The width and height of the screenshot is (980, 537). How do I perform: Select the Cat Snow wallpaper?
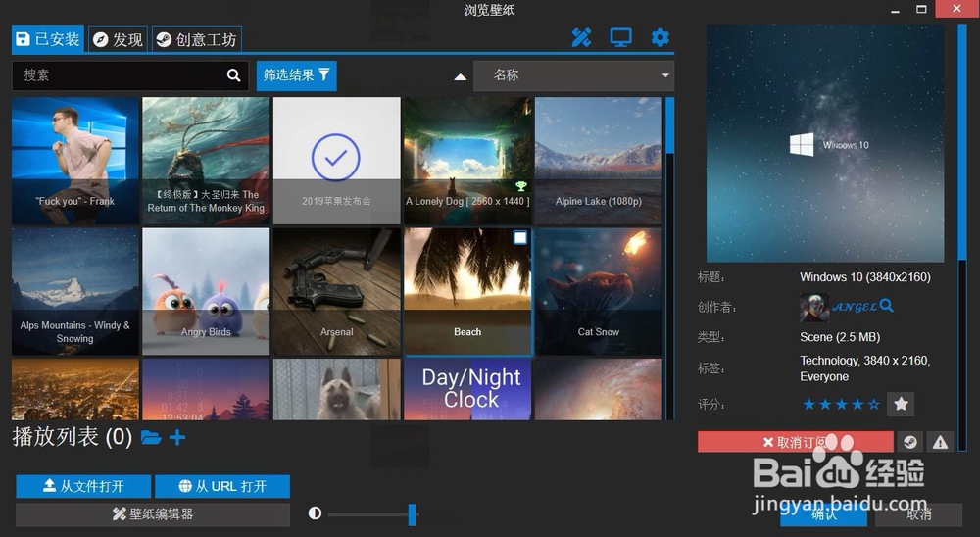coord(598,291)
